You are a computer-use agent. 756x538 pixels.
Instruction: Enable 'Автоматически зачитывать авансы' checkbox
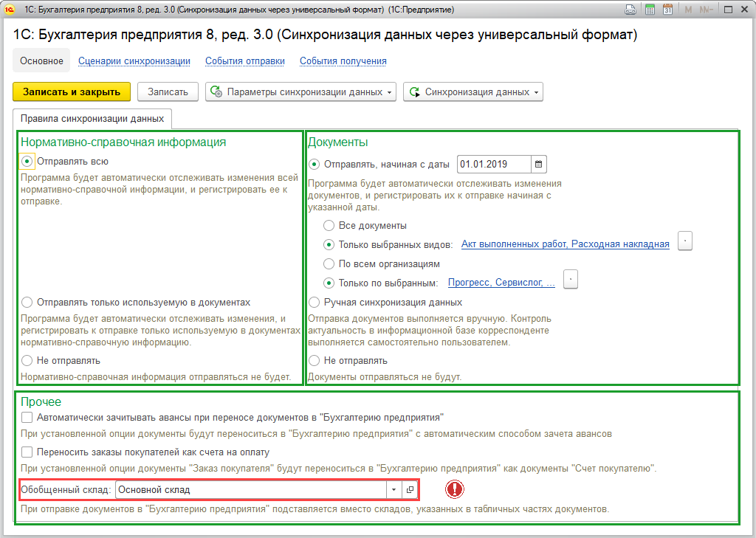(x=27, y=418)
